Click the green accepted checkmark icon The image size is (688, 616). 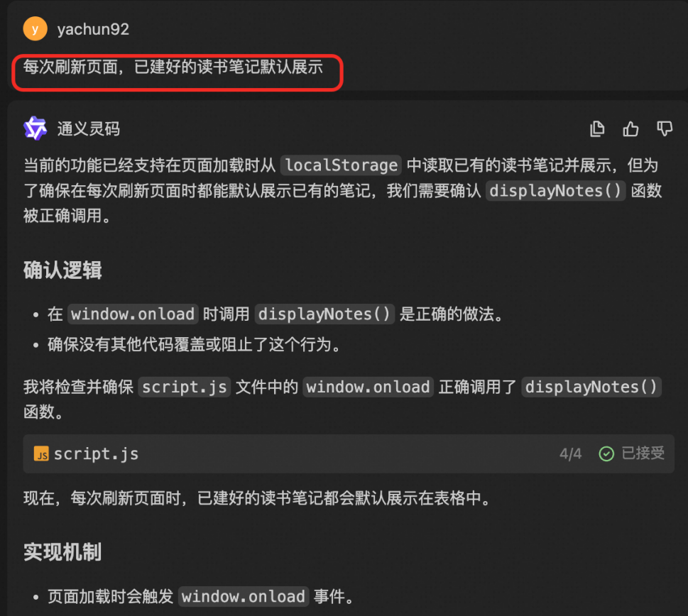[x=606, y=453]
